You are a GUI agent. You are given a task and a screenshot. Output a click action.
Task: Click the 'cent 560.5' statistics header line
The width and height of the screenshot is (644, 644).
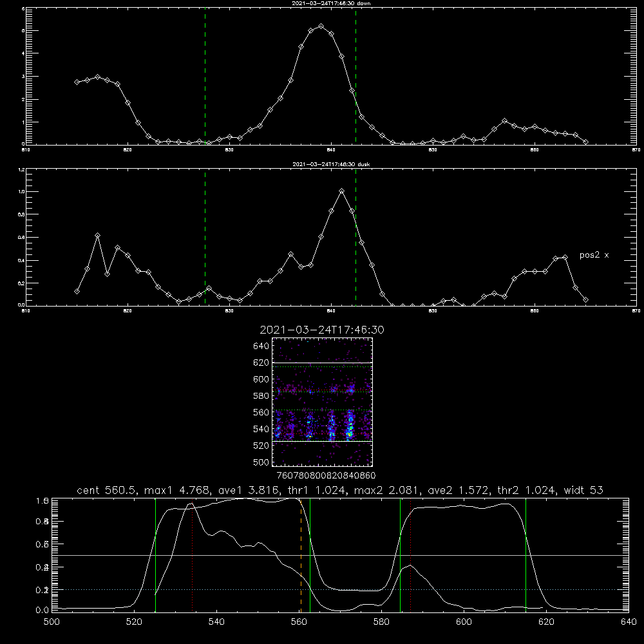339,490
